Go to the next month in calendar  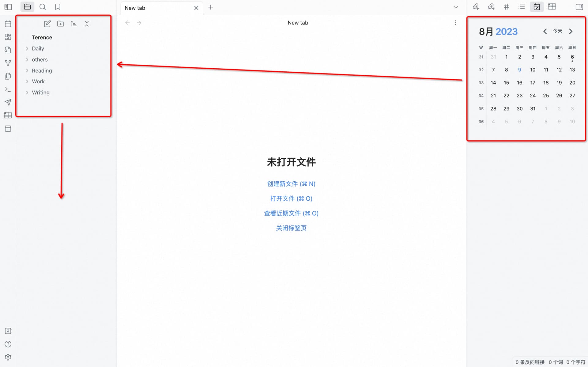pyautogui.click(x=571, y=31)
